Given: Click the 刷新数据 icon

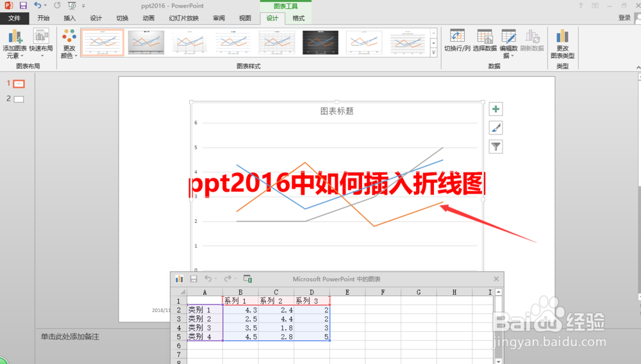Looking at the screenshot, I should pos(532,40).
